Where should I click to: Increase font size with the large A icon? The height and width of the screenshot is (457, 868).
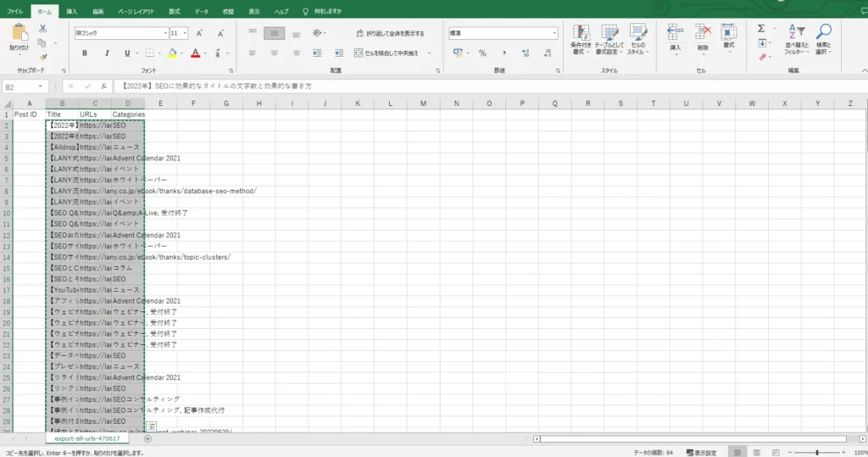tap(199, 33)
